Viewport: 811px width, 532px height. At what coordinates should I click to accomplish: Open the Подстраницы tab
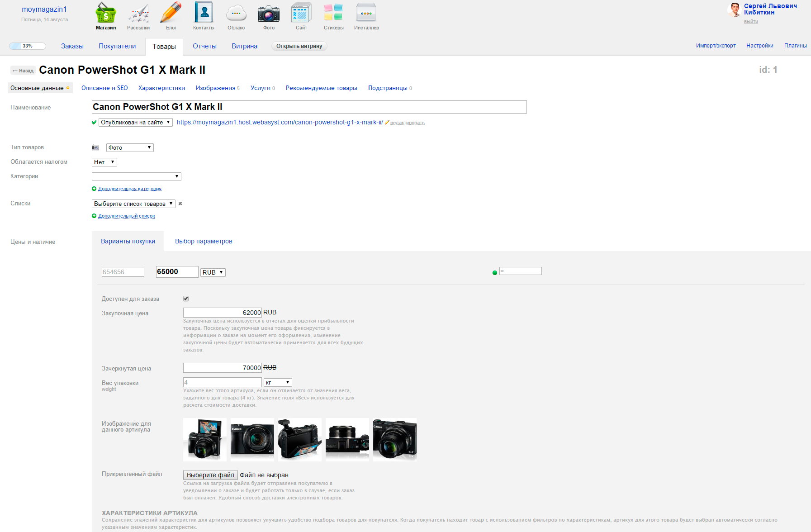tap(390, 88)
